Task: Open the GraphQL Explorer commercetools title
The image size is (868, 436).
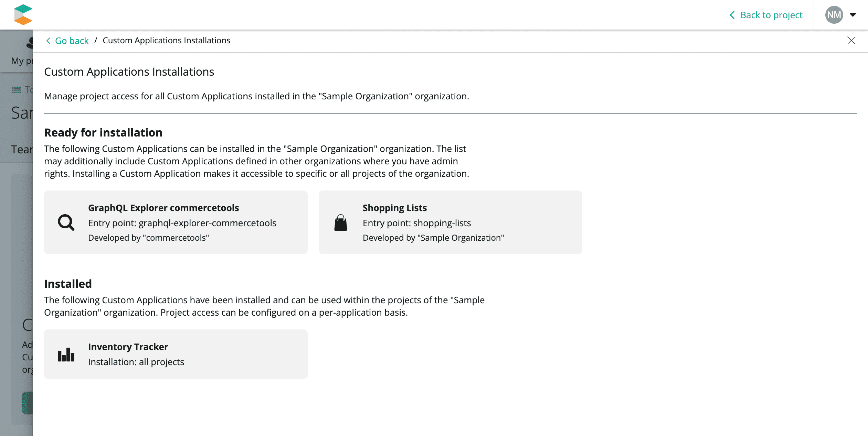Action: click(163, 208)
